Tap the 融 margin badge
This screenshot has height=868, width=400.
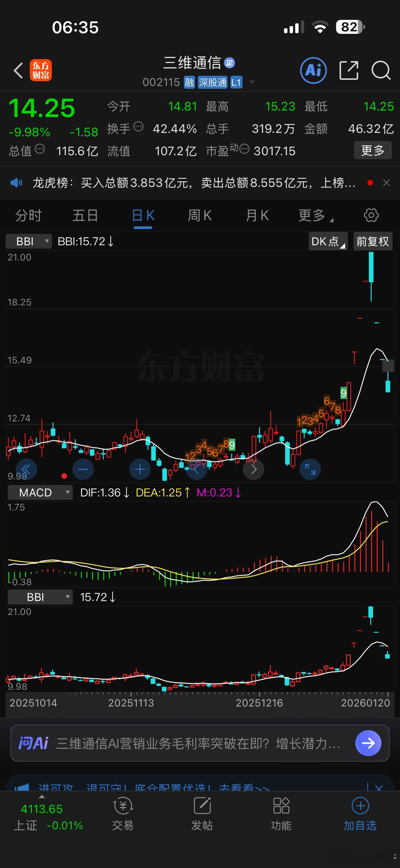[189, 82]
